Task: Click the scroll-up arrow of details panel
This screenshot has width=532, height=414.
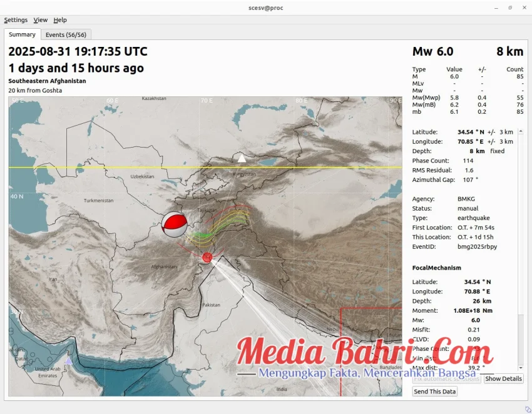Action: [521, 131]
